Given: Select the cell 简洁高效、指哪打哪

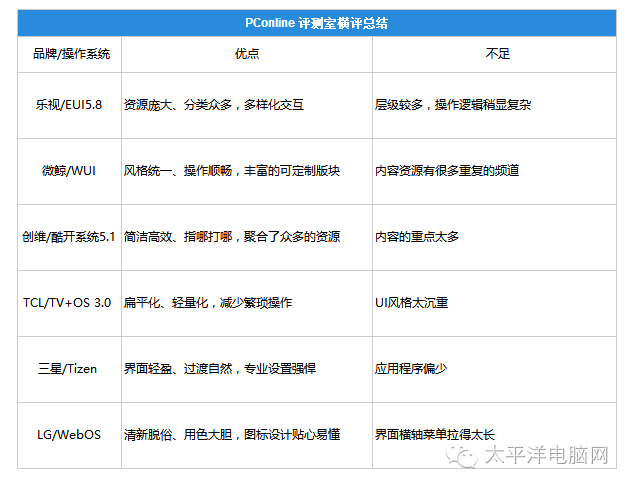Looking at the screenshot, I should [231, 237].
